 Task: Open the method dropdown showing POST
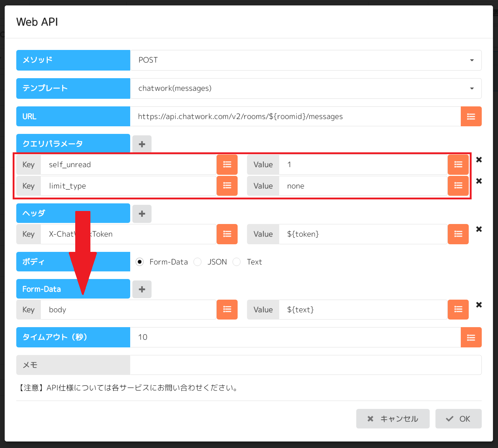[306, 60]
